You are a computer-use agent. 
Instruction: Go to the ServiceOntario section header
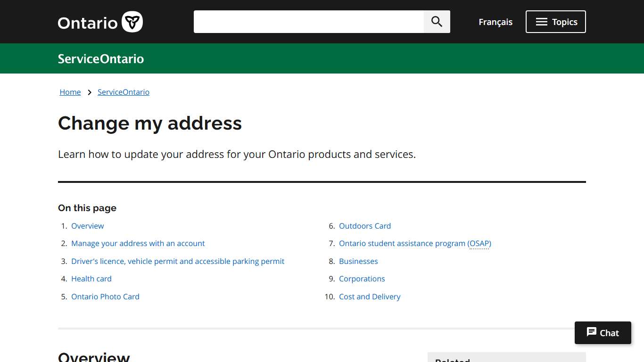[x=100, y=58]
